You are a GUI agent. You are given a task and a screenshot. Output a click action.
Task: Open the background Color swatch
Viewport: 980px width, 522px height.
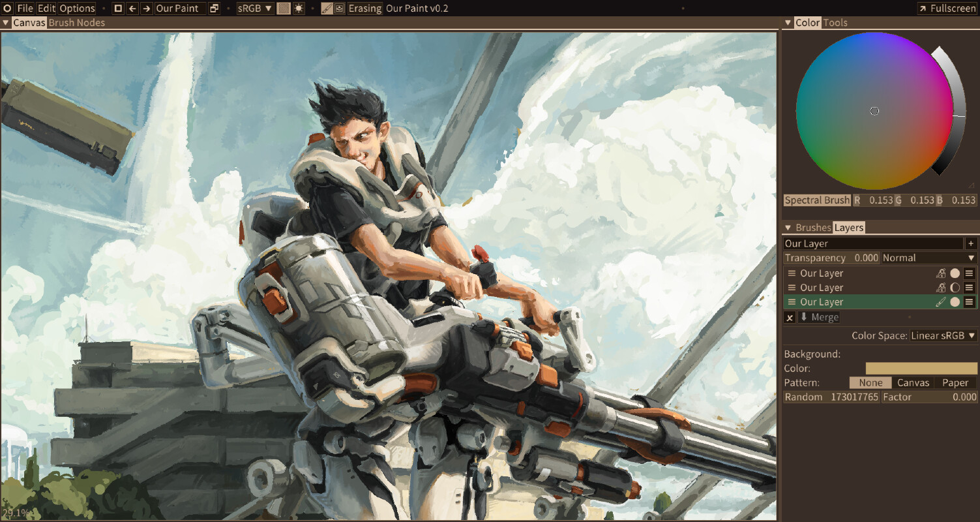[921, 369]
